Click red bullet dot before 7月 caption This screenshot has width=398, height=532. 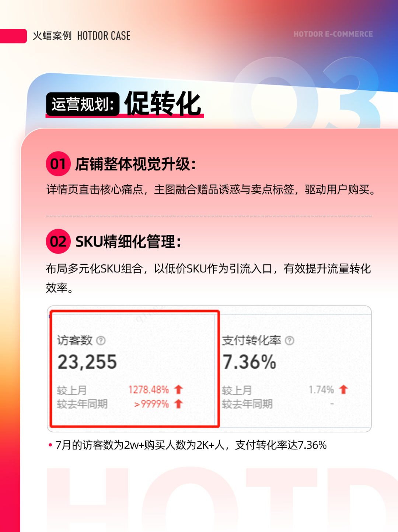coord(50,445)
